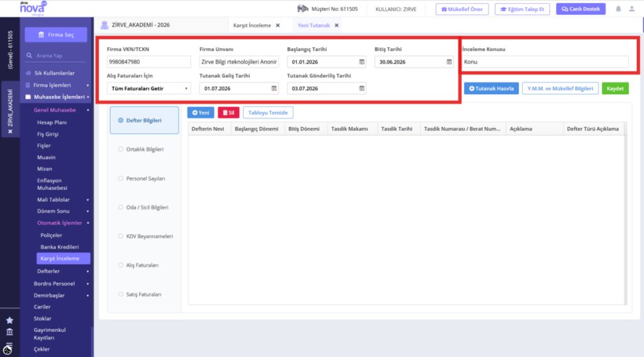644x357 pixels.
Task: Open user profile icon in header
Action: pyautogui.click(x=631, y=9)
